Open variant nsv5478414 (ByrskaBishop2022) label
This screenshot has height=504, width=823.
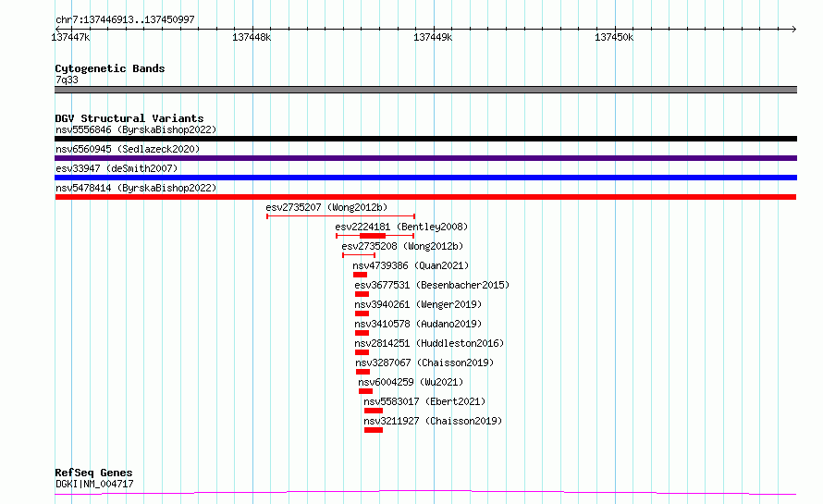click(x=136, y=188)
